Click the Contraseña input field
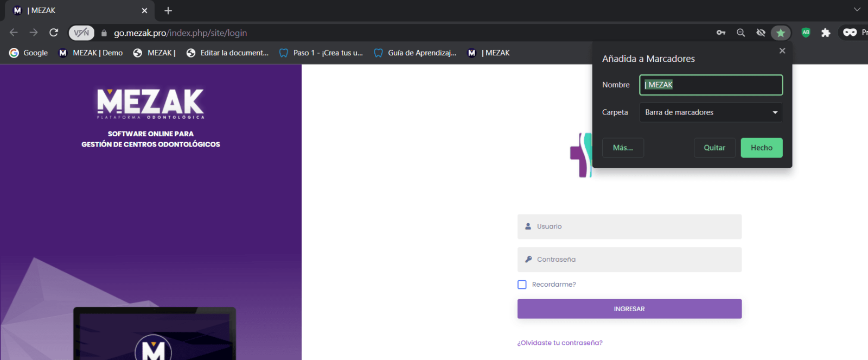Viewport: 868px width, 360px height. pos(629,260)
